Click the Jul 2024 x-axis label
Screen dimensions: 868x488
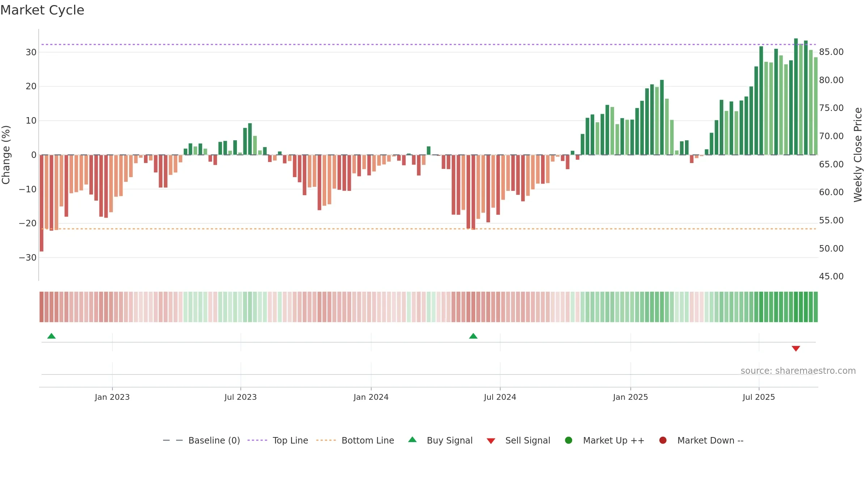(500, 397)
